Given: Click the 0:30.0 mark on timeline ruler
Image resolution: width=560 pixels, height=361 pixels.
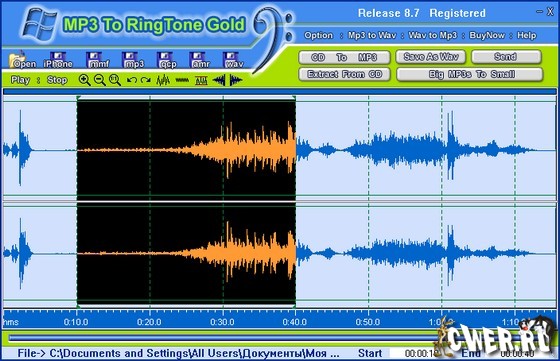Looking at the screenshot, I should coord(222,322).
